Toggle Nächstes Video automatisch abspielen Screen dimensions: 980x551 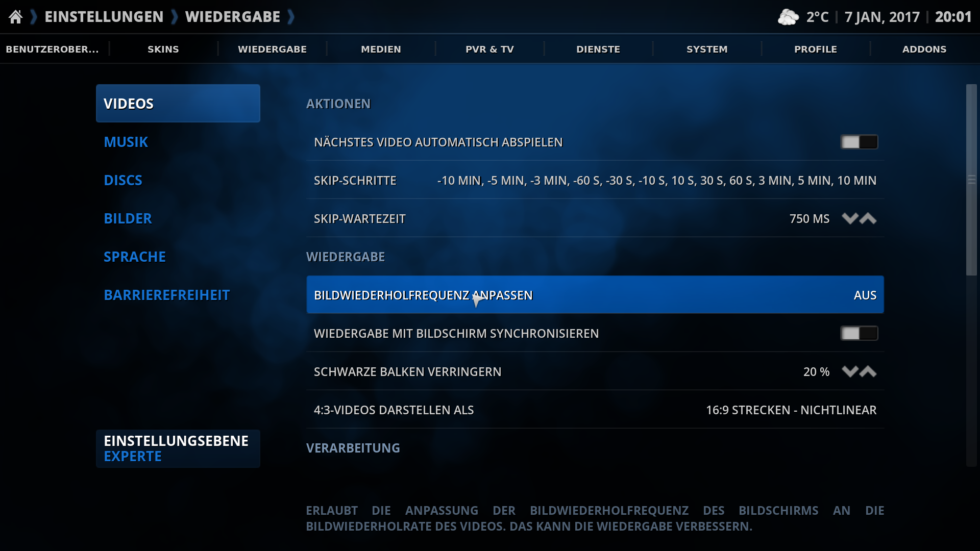(859, 142)
